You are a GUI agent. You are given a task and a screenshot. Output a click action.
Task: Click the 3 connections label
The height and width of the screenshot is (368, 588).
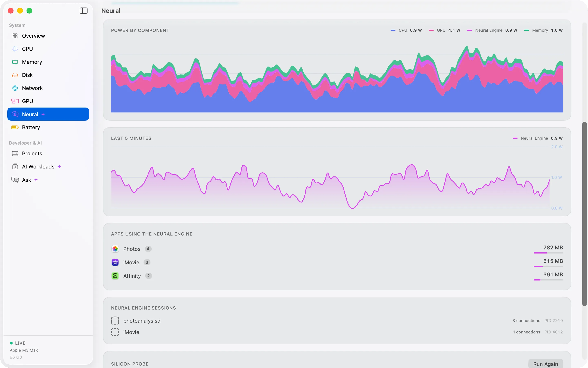click(526, 321)
